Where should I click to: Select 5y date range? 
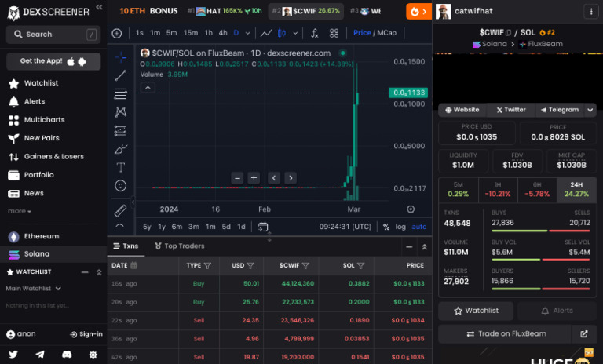tap(147, 227)
